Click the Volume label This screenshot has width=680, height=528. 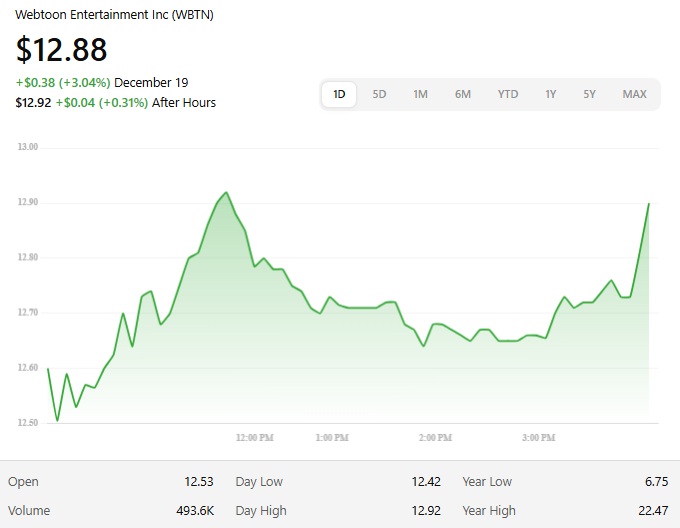coord(29,511)
